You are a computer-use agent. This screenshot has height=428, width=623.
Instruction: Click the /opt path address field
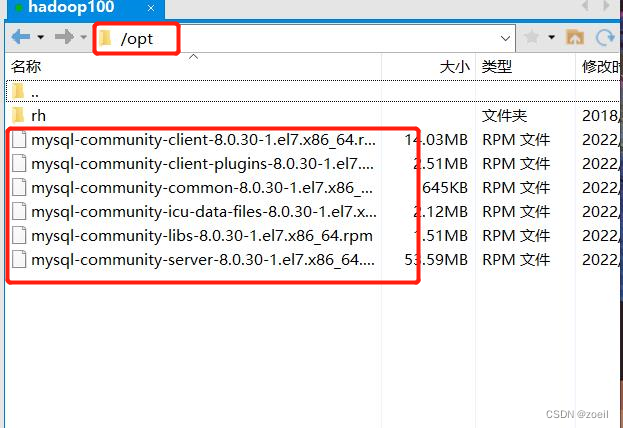tap(304, 39)
